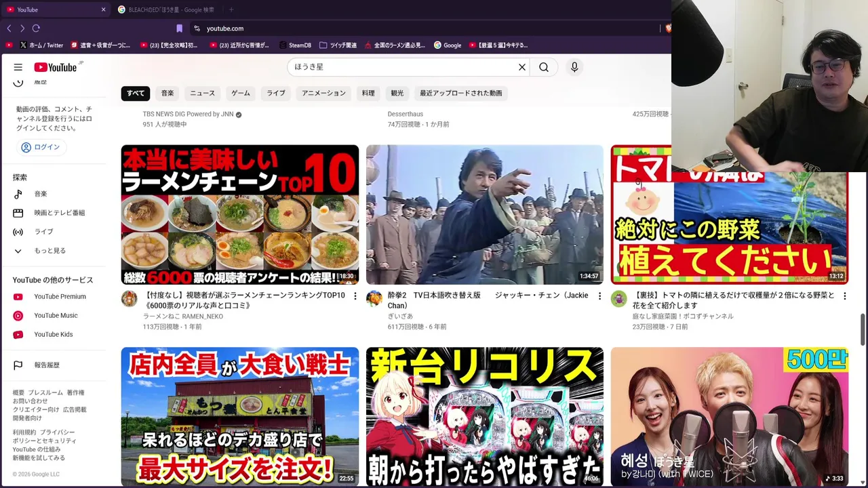Select the すべて filter chip
Screen dimensions: 868x488
tap(136, 93)
